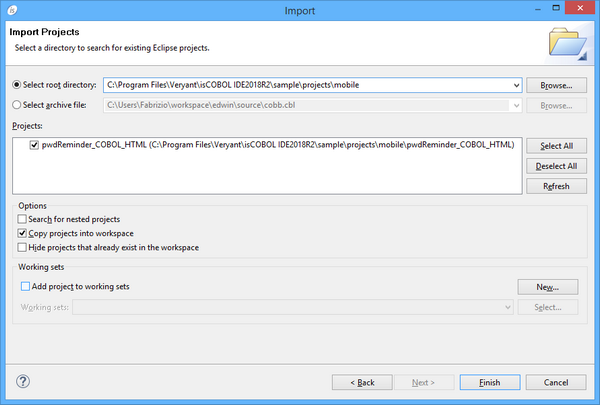
Task: Click inside the root directory text field
Action: click(300, 86)
